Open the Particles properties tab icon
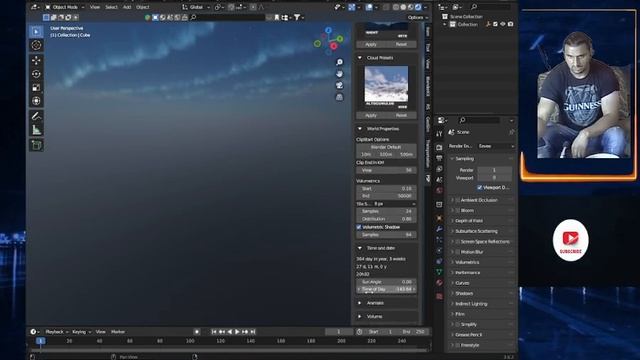Screen dimensions: 640x360 tap(439, 240)
